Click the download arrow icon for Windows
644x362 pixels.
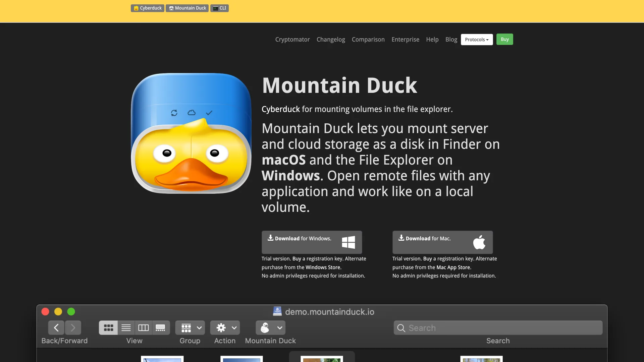point(270,238)
